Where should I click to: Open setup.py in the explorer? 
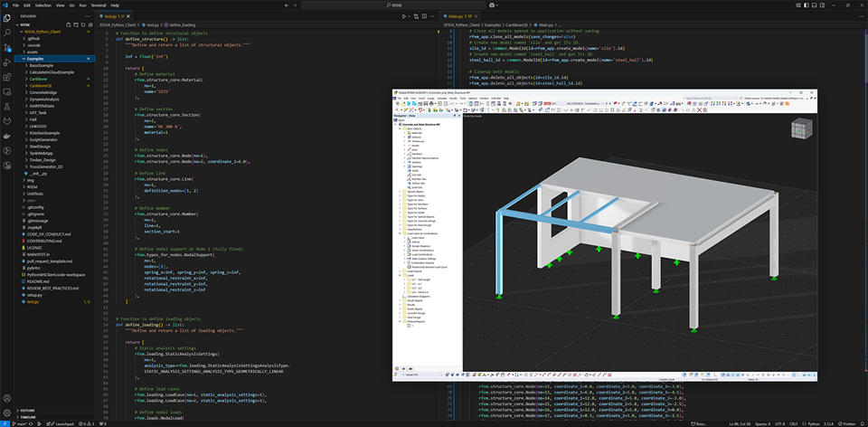(34, 295)
